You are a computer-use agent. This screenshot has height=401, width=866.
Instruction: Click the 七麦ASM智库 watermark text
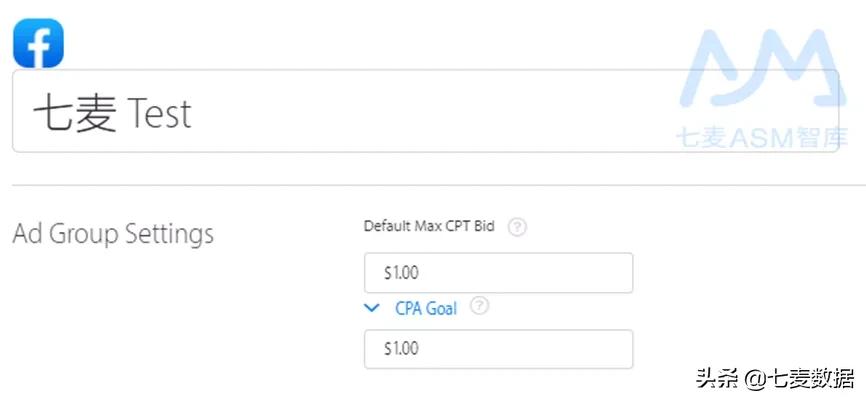pos(758,139)
